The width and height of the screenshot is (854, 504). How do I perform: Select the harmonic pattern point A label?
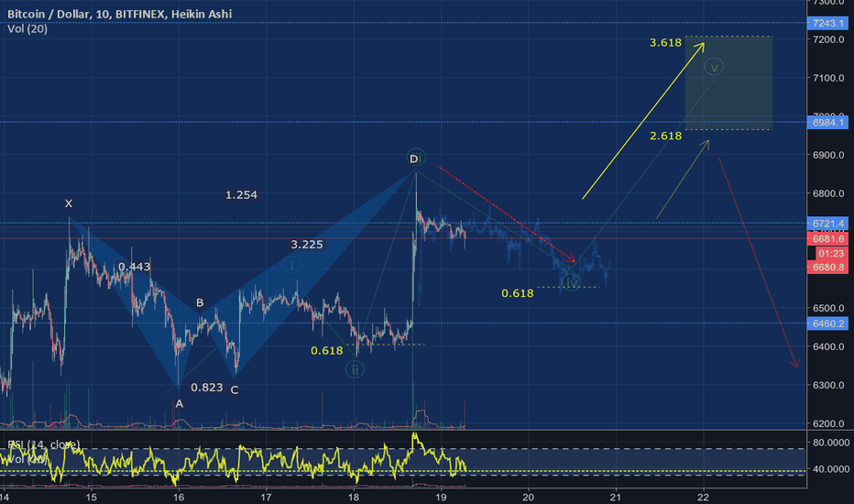pyautogui.click(x=180, y=404)
